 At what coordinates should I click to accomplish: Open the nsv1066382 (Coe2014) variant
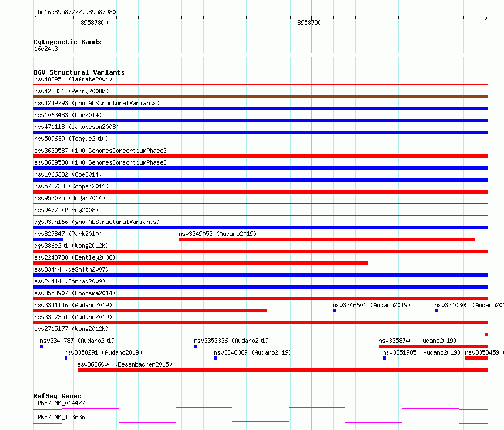(x=68, y=174)
